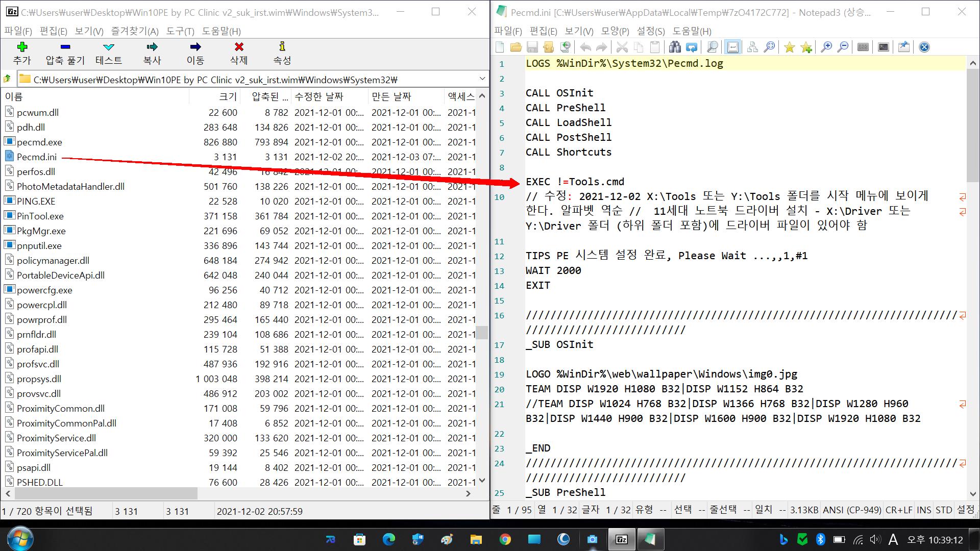Image resolution: width=980 pixels, height=551 pixels.
Task: Click the Notepad3 vertical scrollbar thumb
Action: (973, 125)
